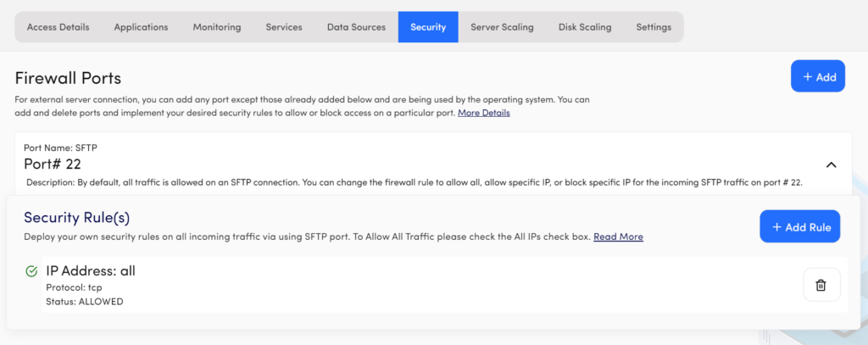Follow the More Details link
This screenshot has width=868, height=345.
tap(484, 113)
